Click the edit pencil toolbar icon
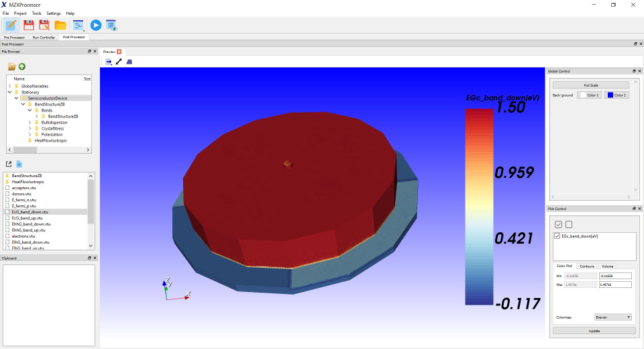Image resolution: width=644 pixels, height=349 pixels. pyautogui.click(x=11, y=25)
